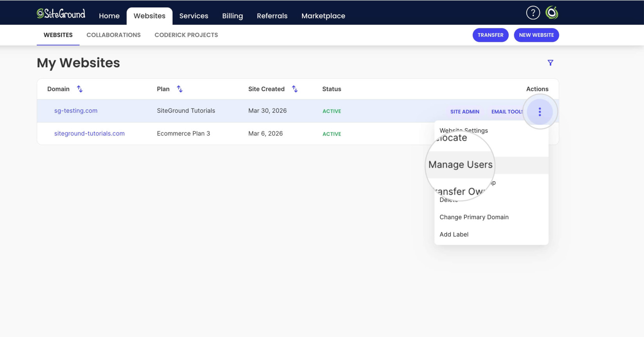The width and height of the screenshot is (644, 337).
Task: Open the siteground-tutorials.com domain link
Action: (89, 133)
